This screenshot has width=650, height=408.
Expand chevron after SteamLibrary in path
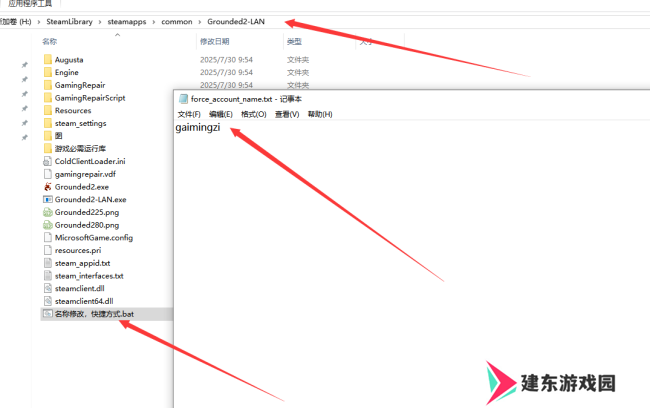(100, 22)
